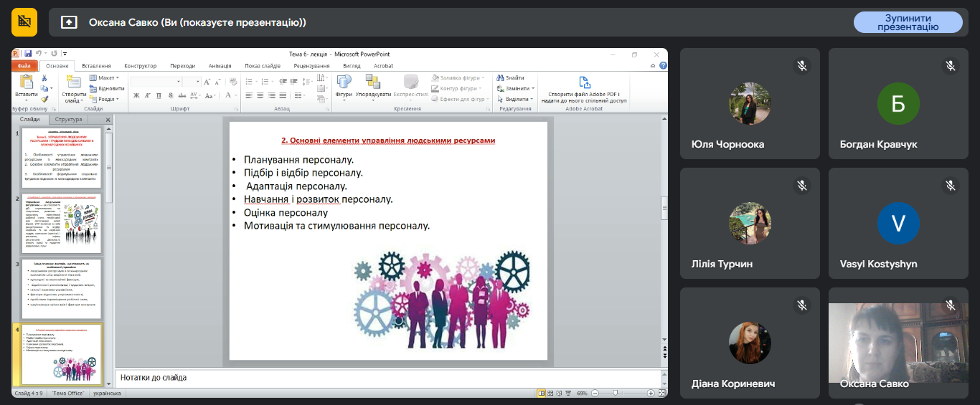Switch to Slide Sorter view in status bar
This screenshot has height=405, width=980.
click(x=552, y=393)
